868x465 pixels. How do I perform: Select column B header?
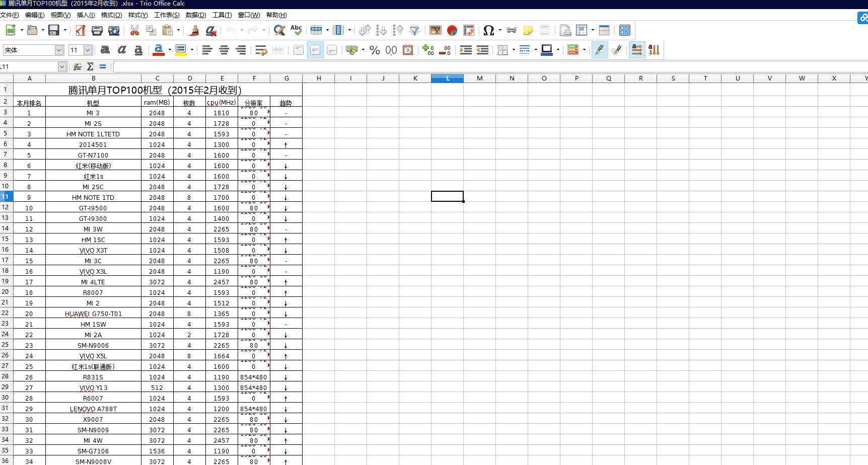93,79
